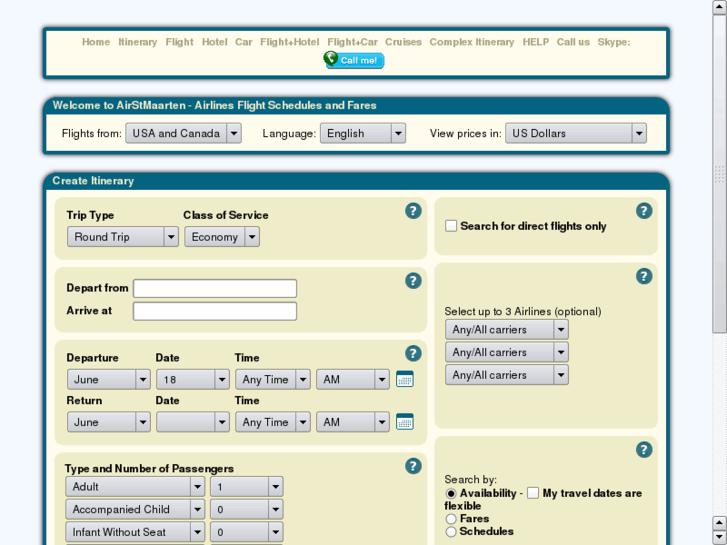The image size is (727, 545).
Task: Open Flight+Hotel in navigation bar
Action: 289,42
